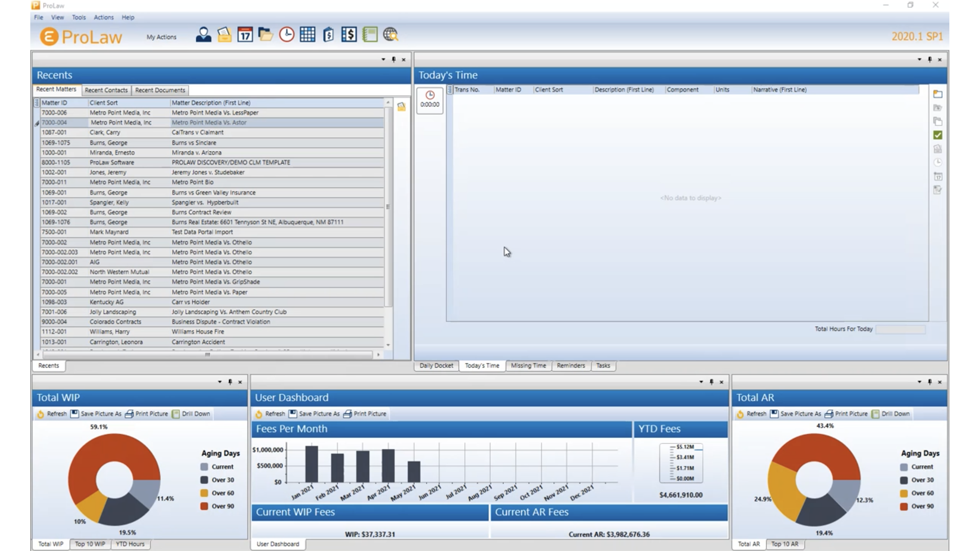Click Drill Down in Total WIP

pos(191,414)
